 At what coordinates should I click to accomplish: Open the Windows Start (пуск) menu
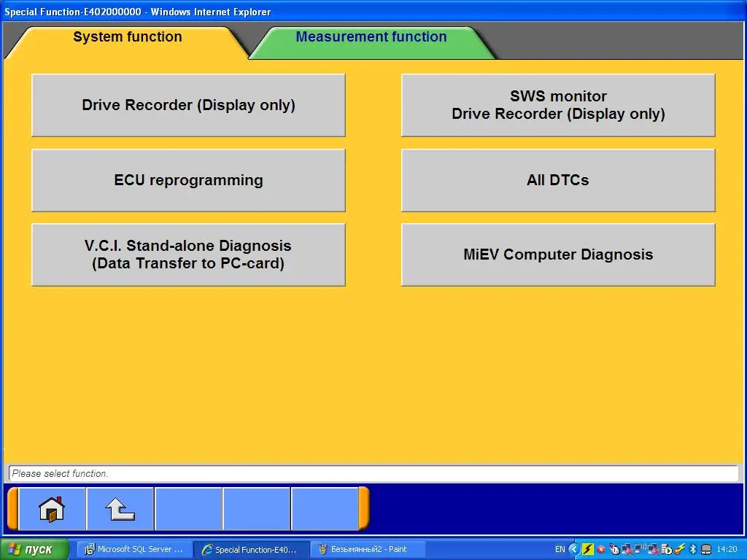[34, 550]
